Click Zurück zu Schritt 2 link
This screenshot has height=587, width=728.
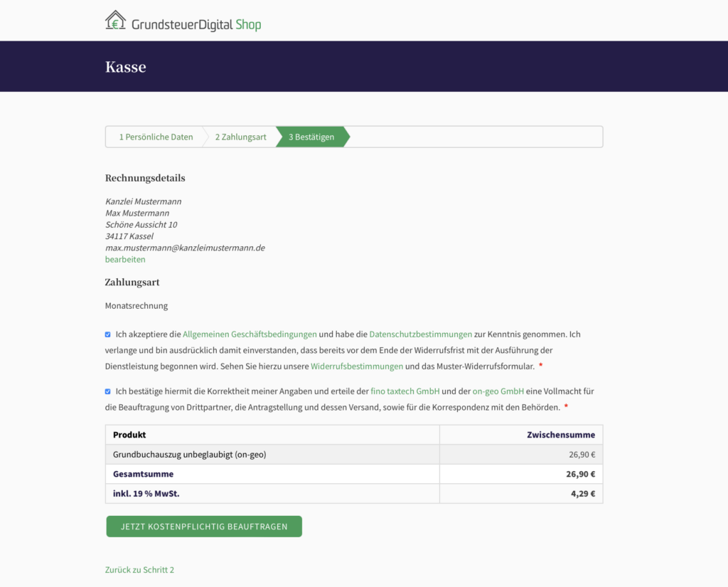(139, 570)
